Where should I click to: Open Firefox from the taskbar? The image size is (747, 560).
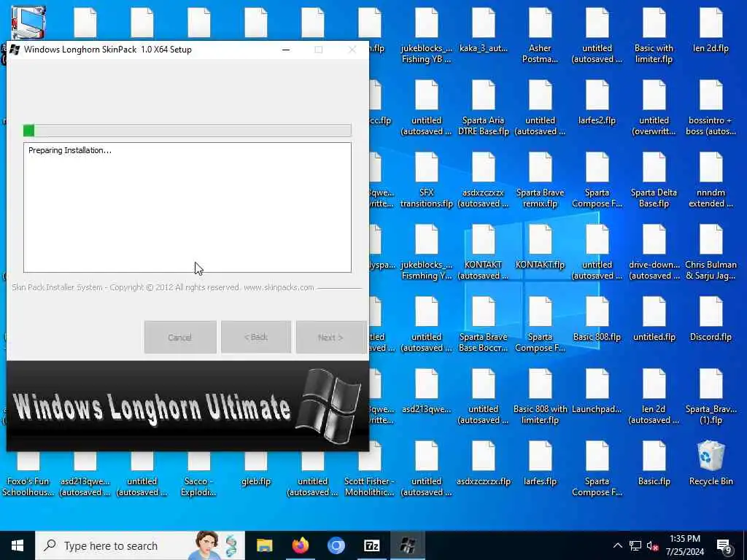(300, 545)
